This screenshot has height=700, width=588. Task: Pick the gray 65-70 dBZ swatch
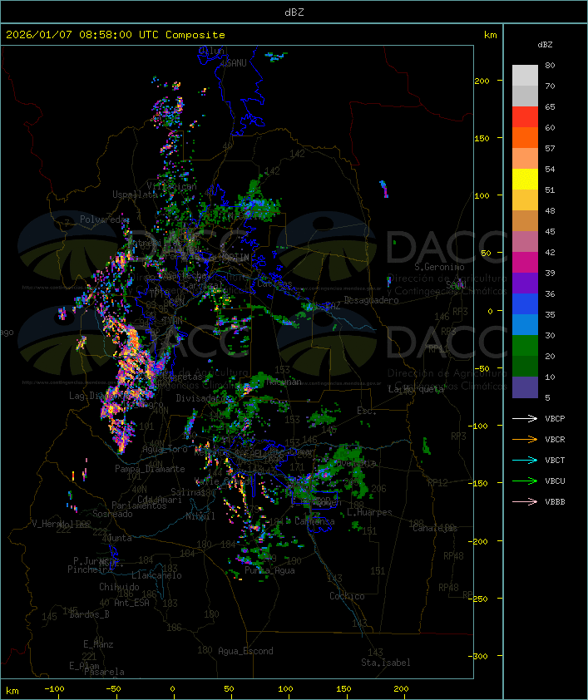[x=525, y=96]
